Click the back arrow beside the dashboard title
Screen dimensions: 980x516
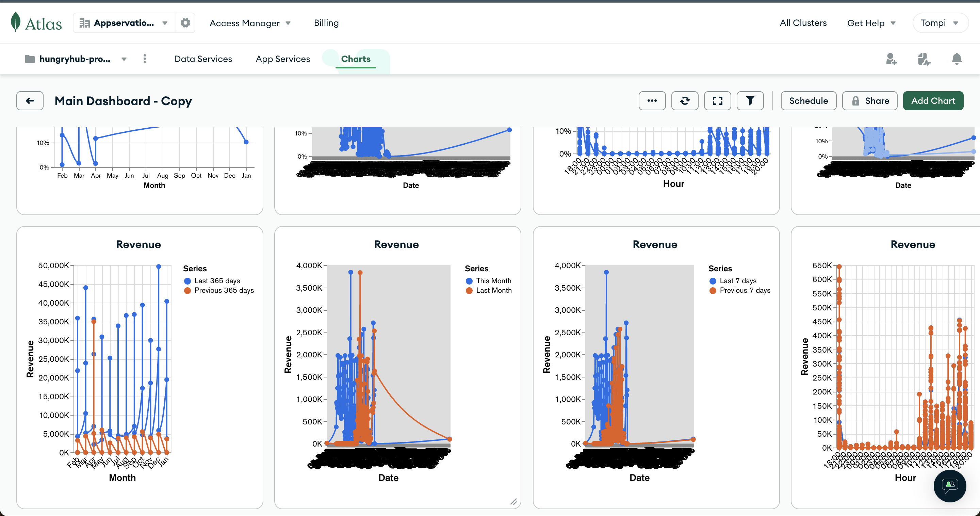point(30,101)
